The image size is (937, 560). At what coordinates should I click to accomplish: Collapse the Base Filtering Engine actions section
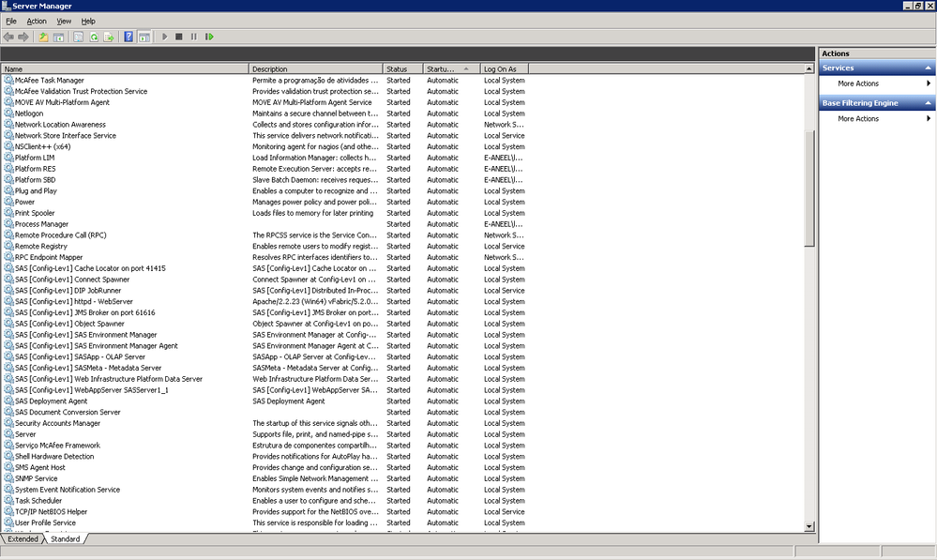tap(928, 103)
